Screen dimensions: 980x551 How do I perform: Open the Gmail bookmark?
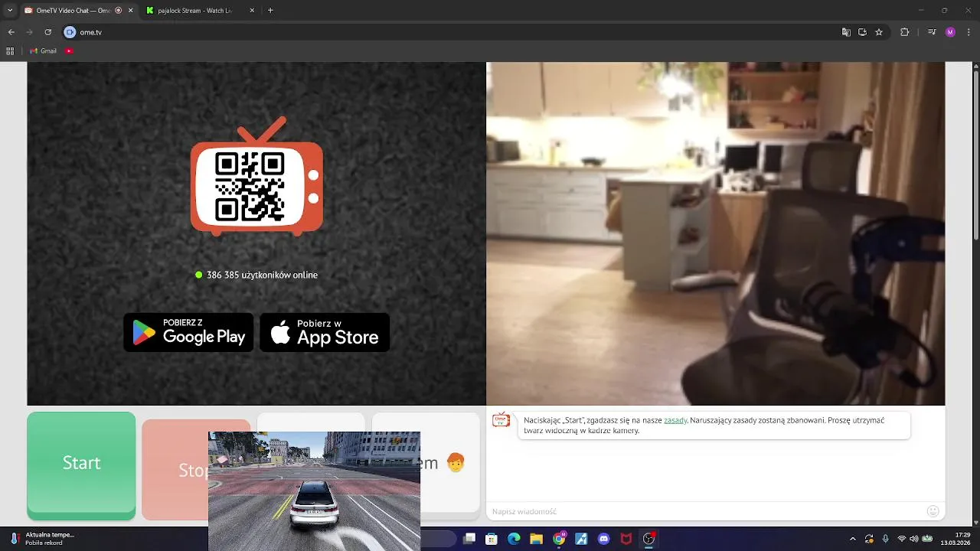tap(44, 51)
